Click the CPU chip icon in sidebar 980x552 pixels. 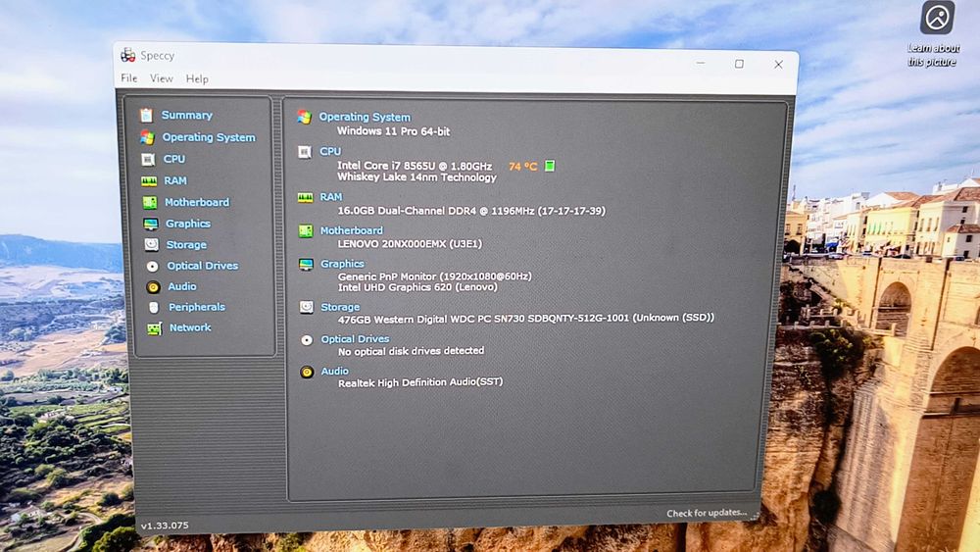tap(148, 160)
